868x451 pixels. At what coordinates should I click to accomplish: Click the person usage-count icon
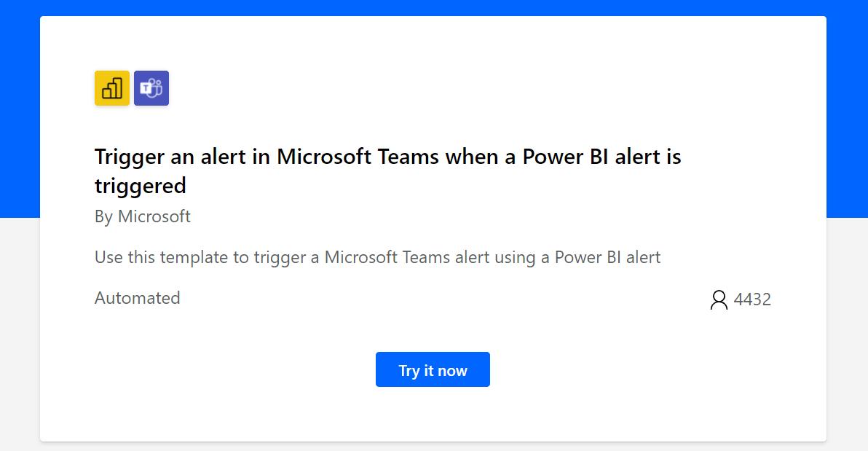tap(719, 299)
